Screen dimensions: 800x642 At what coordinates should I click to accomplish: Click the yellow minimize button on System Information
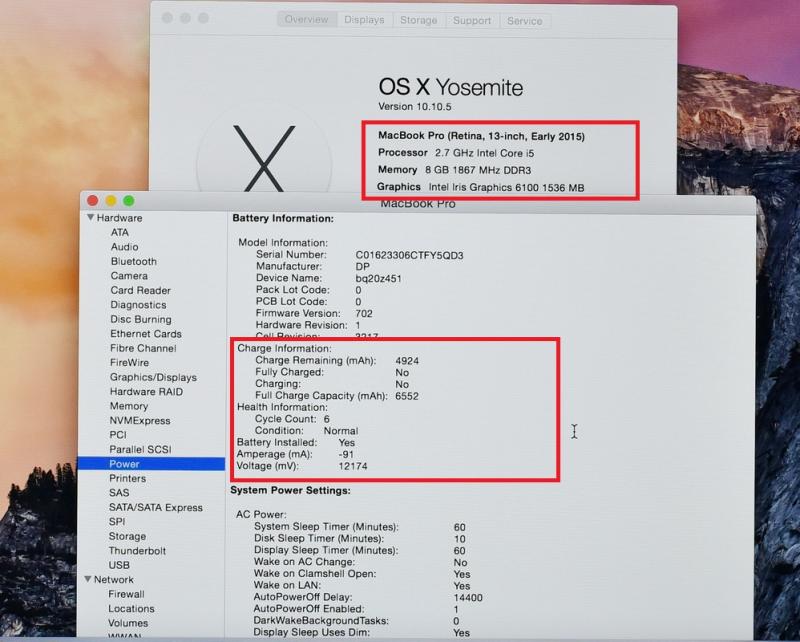pos(111,201)
